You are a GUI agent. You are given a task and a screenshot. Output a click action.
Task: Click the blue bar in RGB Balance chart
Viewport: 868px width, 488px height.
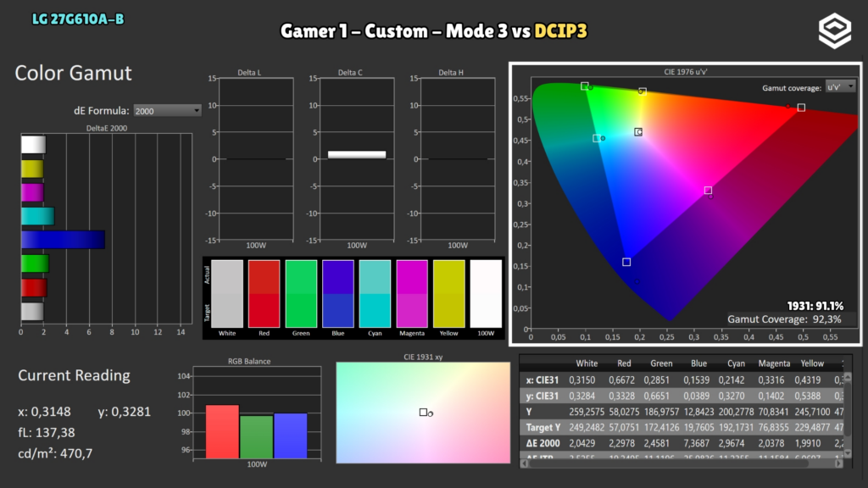pyautogui.click(x=291, y=435)
